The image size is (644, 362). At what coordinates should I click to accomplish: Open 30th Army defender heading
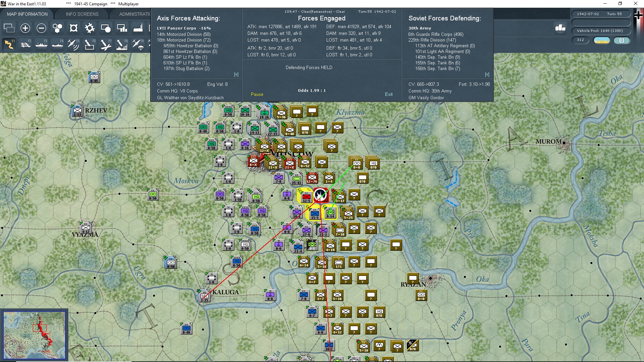pos(420,28)
